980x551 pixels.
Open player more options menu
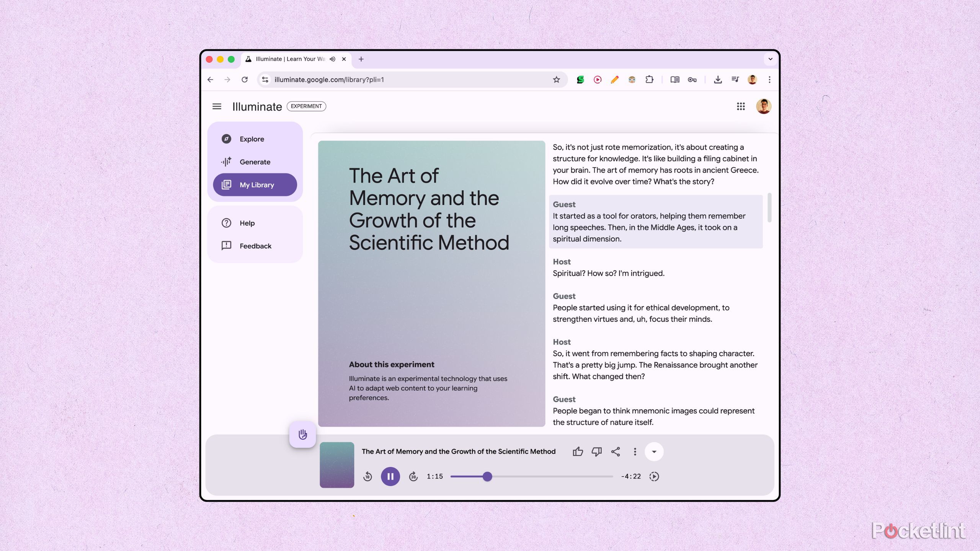pyautogui.click(x=635, y=452)
